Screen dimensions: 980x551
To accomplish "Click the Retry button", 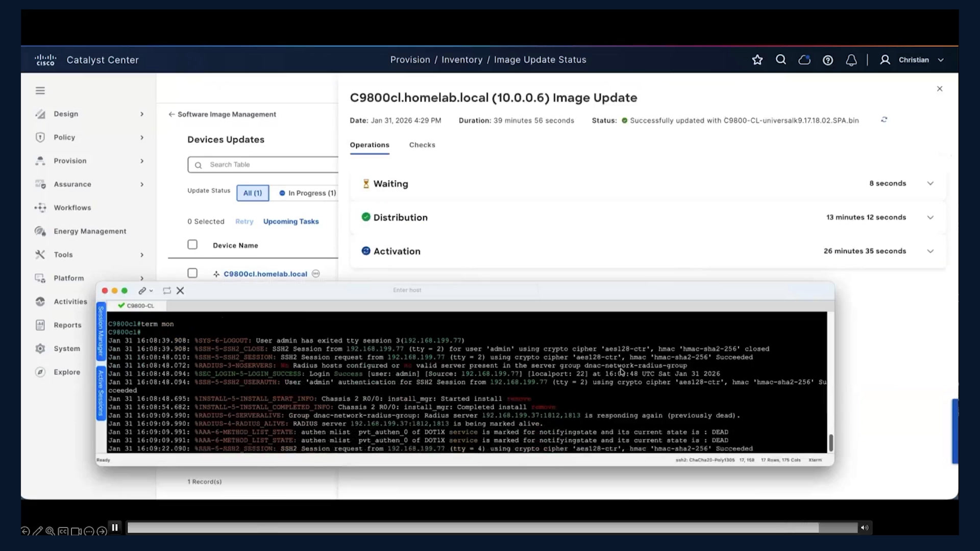I will tap(244, 221).
